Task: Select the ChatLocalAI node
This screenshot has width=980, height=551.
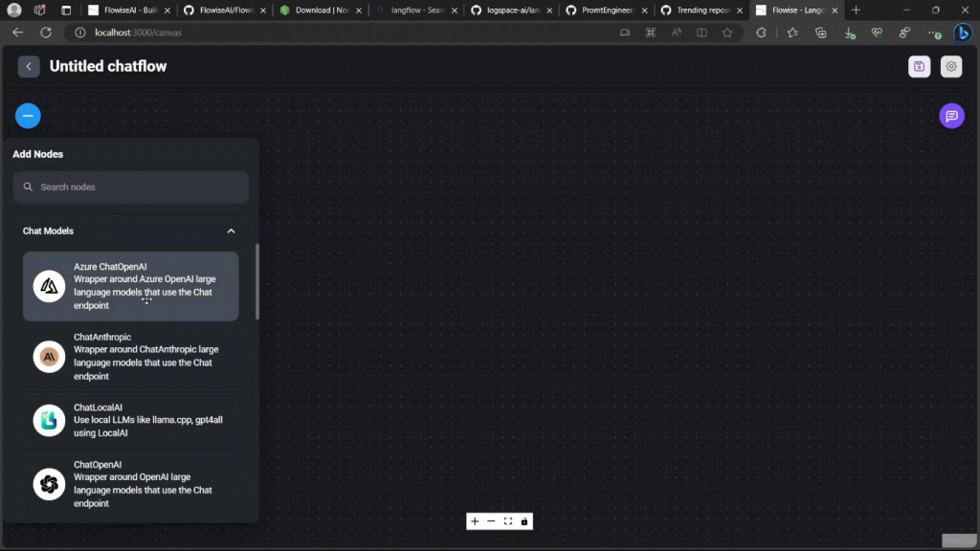Action: tap(130, 420)
